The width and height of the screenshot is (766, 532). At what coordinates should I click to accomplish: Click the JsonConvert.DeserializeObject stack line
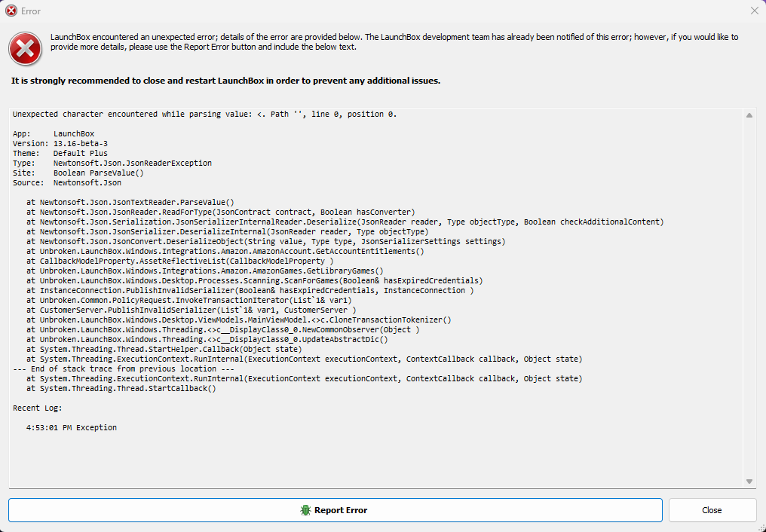[x=265, y=241]
